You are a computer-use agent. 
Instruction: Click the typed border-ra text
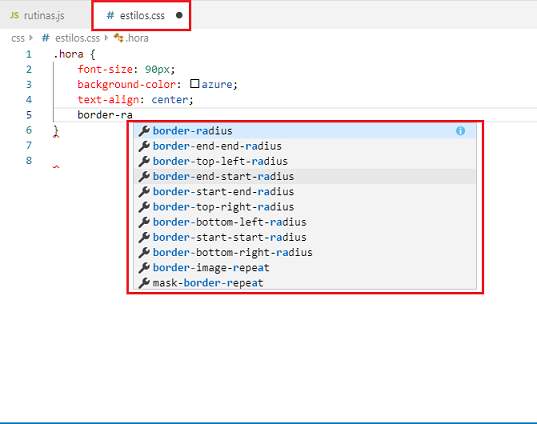pyautogui.click(x=105, y=115)
